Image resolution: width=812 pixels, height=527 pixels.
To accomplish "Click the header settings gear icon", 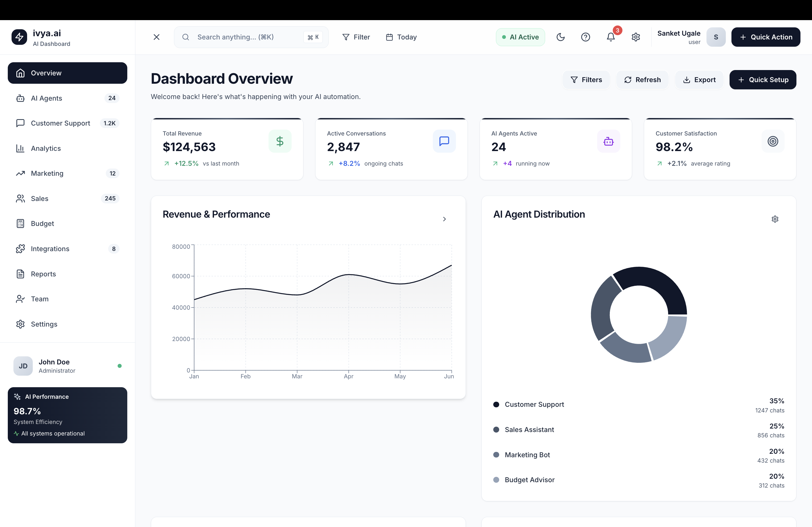I will pos(636,37).
